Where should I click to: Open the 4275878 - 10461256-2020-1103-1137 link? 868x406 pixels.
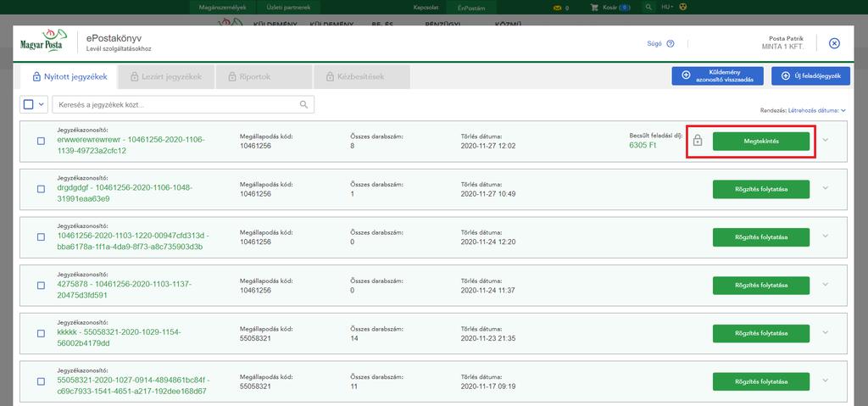[x=124, y=289]
